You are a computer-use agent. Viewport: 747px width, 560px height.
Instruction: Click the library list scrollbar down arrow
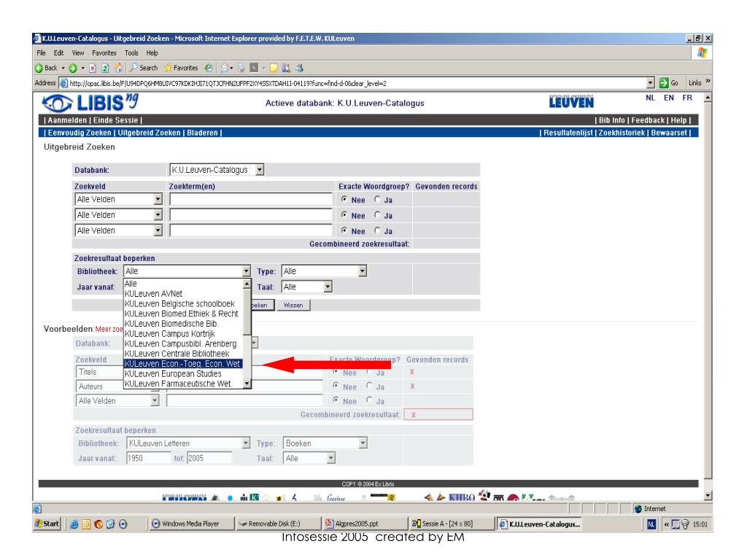pyautogui.click(x=247, y=384)
